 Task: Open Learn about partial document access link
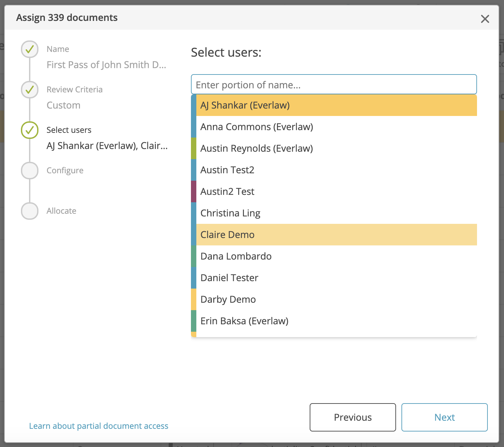(99, 426)
